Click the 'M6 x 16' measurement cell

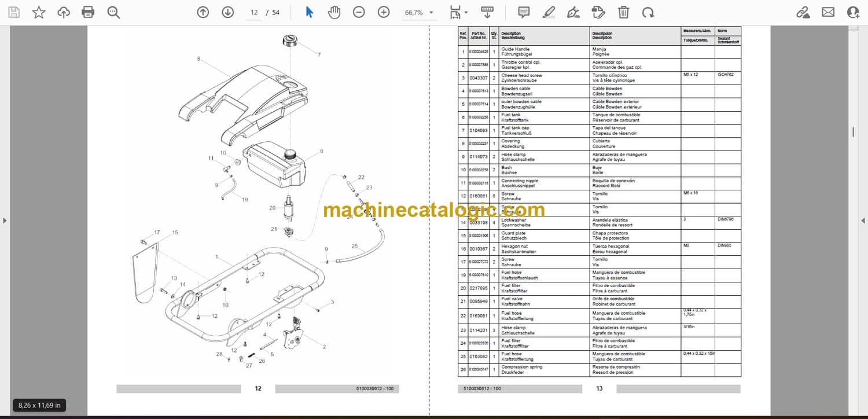click(x=690, y=193)
